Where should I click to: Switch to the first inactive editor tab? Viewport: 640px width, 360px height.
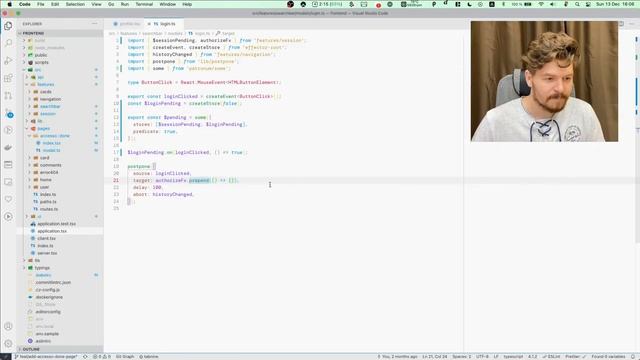click(x=127, y=24)
